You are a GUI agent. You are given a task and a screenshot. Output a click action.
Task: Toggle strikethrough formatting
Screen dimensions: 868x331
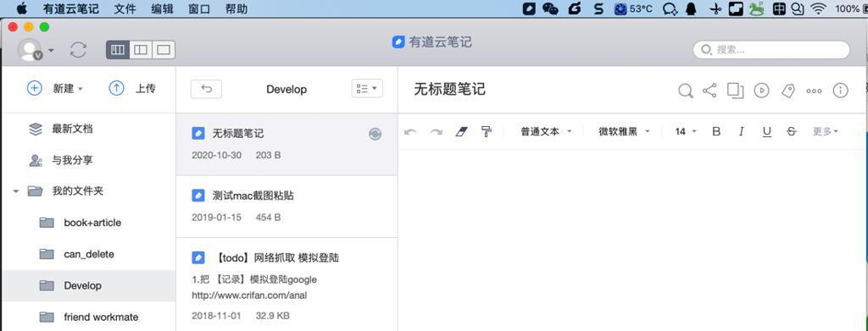point(792,131)
